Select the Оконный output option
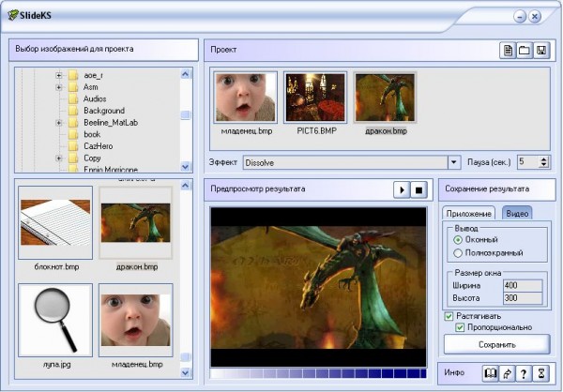This screenshot has height=392, width=563. (458, 240)
